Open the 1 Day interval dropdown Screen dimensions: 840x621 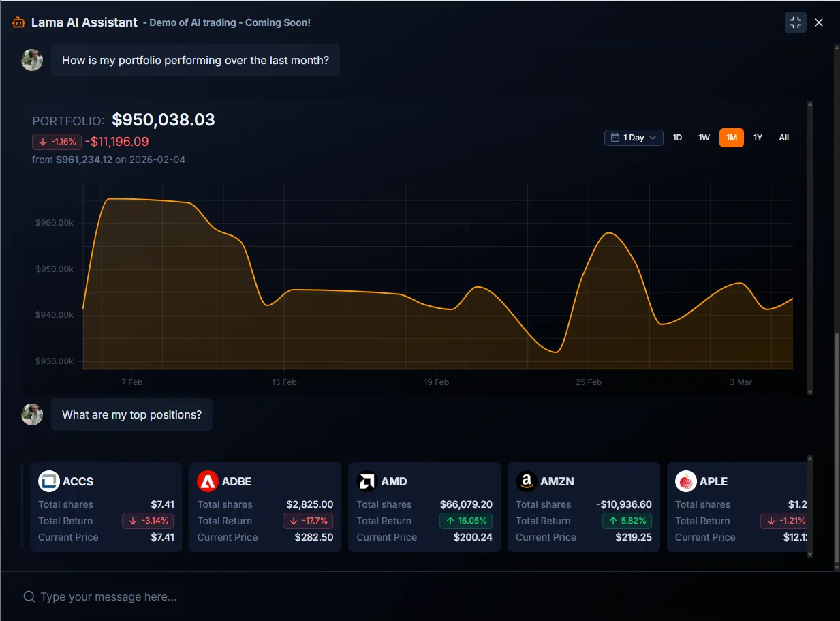point(634,138)
